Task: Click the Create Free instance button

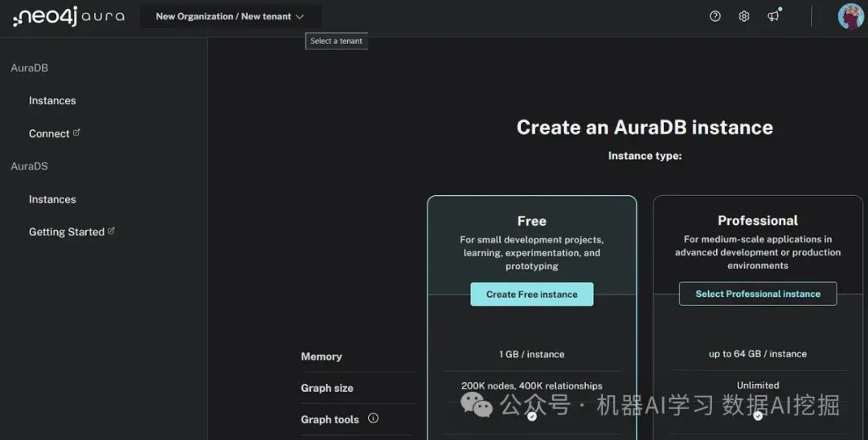Action: click(532, 295)
